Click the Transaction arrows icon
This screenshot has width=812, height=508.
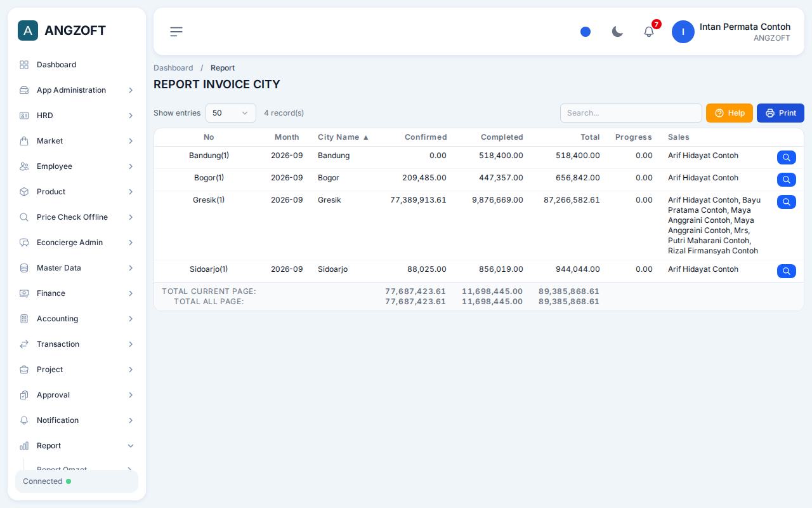(24, 344)
